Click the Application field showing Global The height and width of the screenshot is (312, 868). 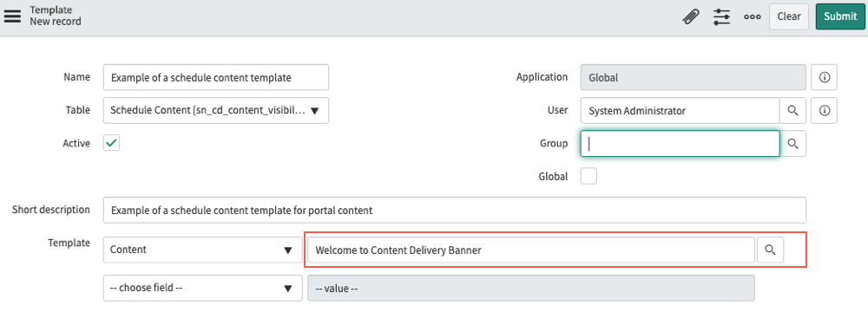(693, 77)
